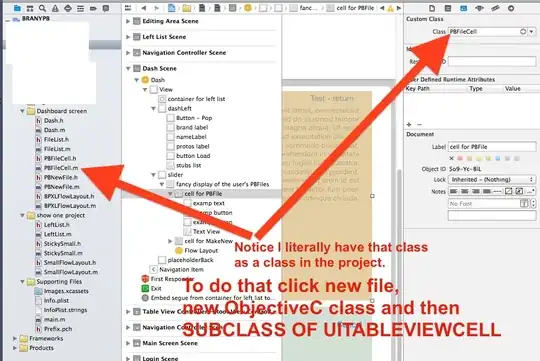Show the Attributes inspector
The height and width of the screenshot is (361, 540).
479,8
